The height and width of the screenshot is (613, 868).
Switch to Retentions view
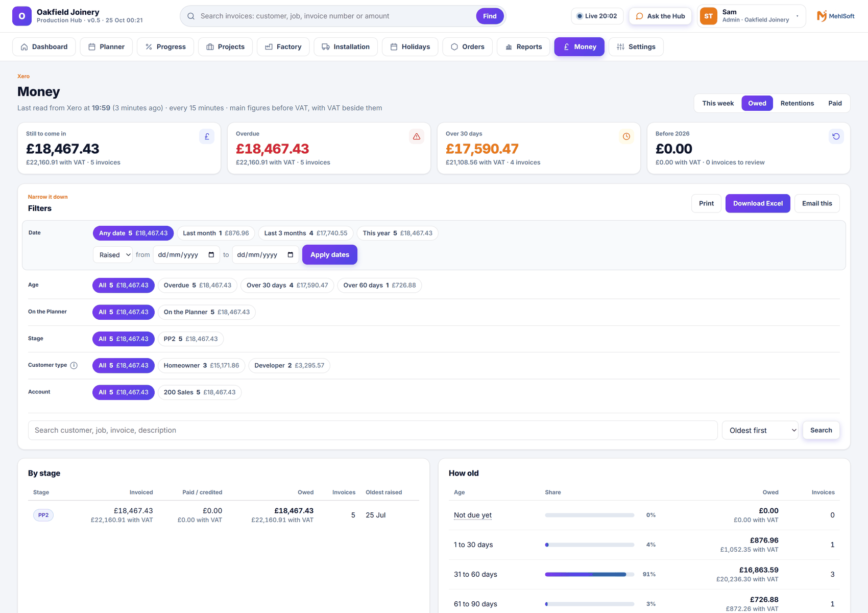797,103
